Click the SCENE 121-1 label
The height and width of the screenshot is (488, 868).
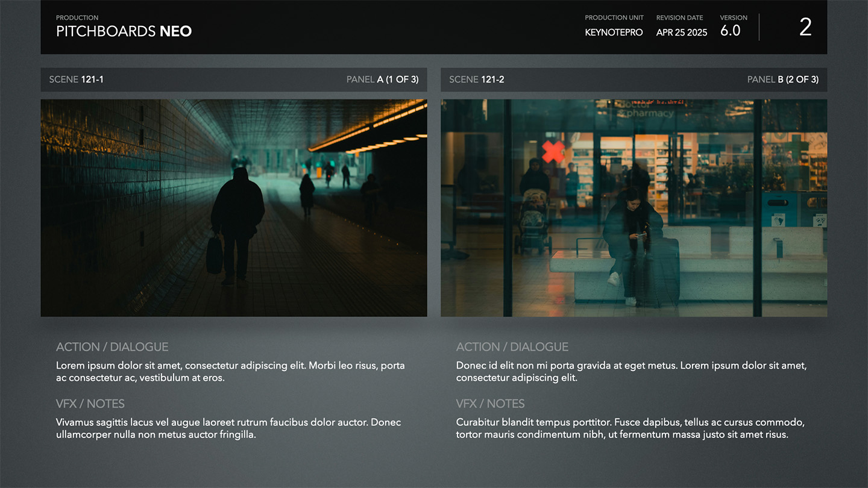[x=77, y=80]
